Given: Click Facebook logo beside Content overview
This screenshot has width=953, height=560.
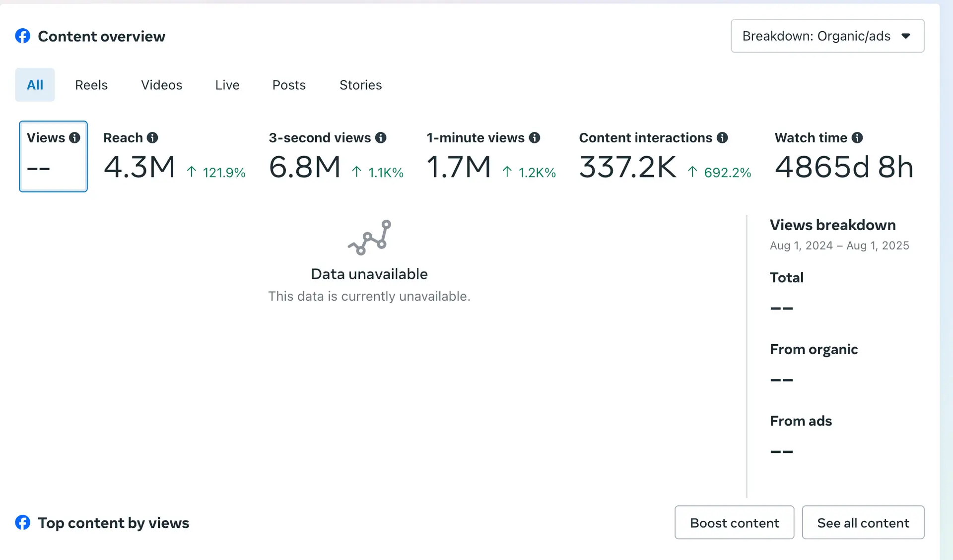Looking at the screenshot, I should click(x=23, y=36).
